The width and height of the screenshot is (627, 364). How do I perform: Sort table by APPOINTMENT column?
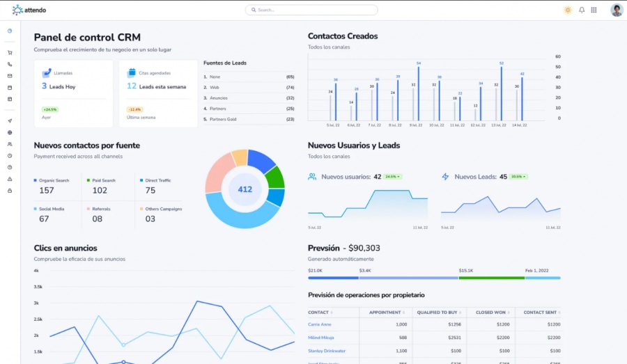[x=387, y=312]
